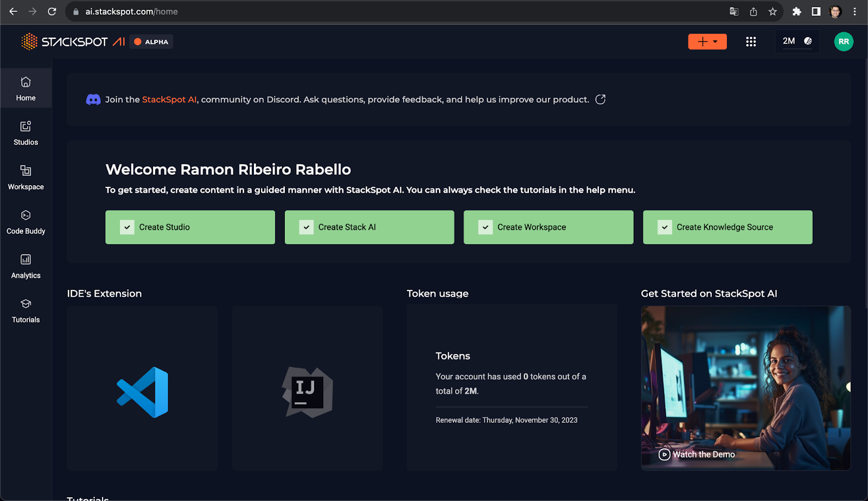This screenshot has width=868, height=501.
Task: Toggle the Create Studio checkbox
Action: point(127,227)
